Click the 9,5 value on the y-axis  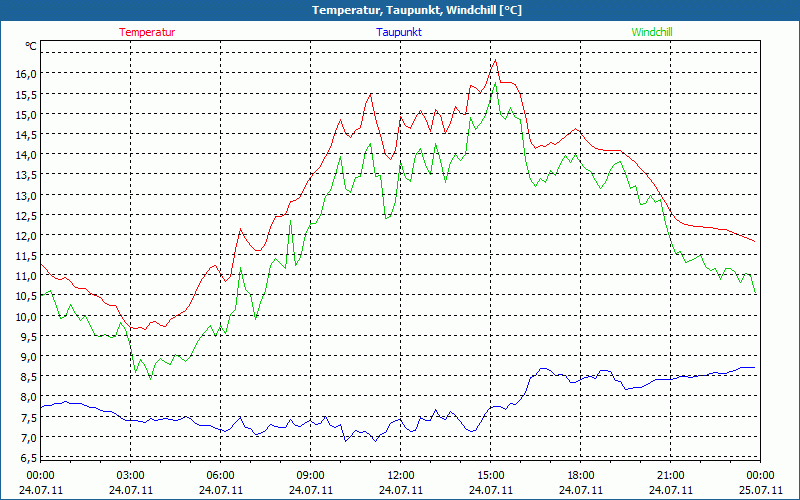point(29,336)
